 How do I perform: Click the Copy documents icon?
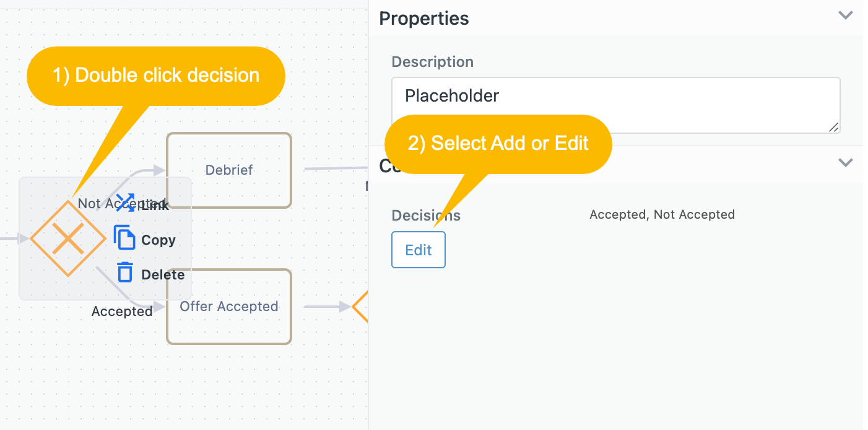click(x=124, y=237)
